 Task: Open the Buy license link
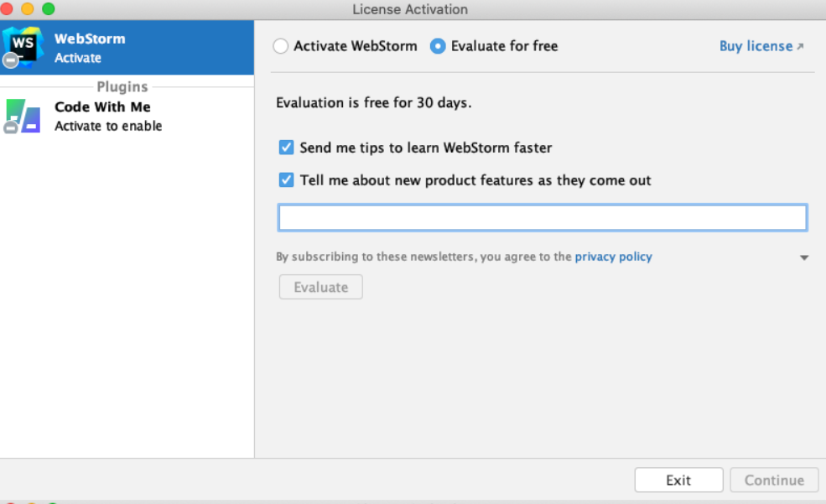click(x=756, y=47)
